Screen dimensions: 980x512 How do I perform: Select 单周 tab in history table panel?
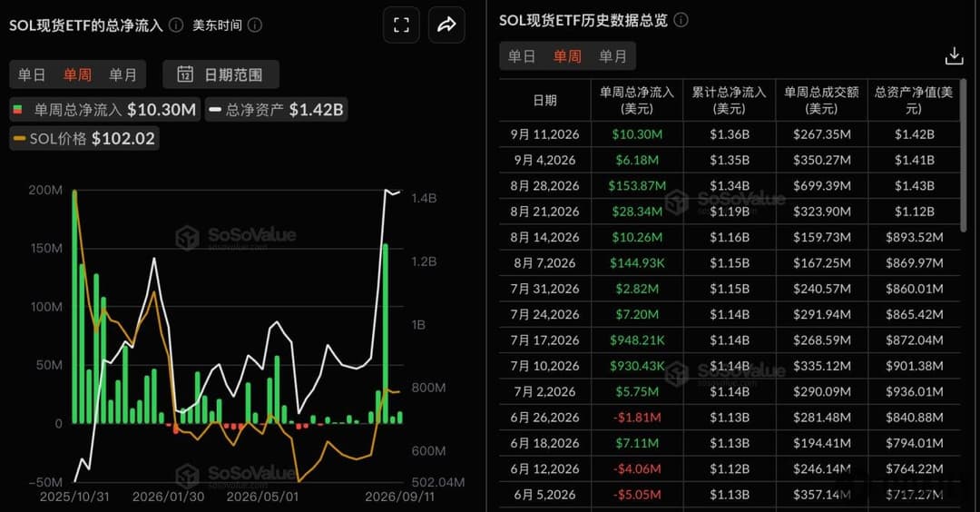[567, 56]
